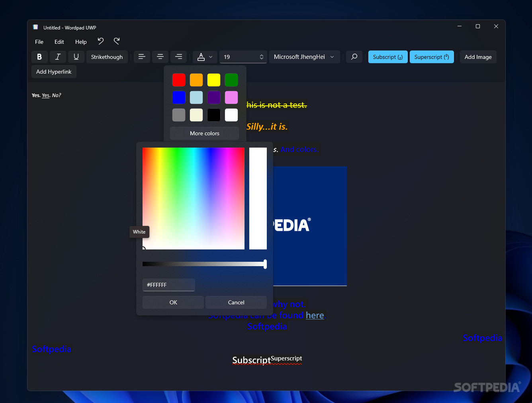This screenshot has height=403, width=532.
Task: Toggle bold formatting
Action: (39, 57)
